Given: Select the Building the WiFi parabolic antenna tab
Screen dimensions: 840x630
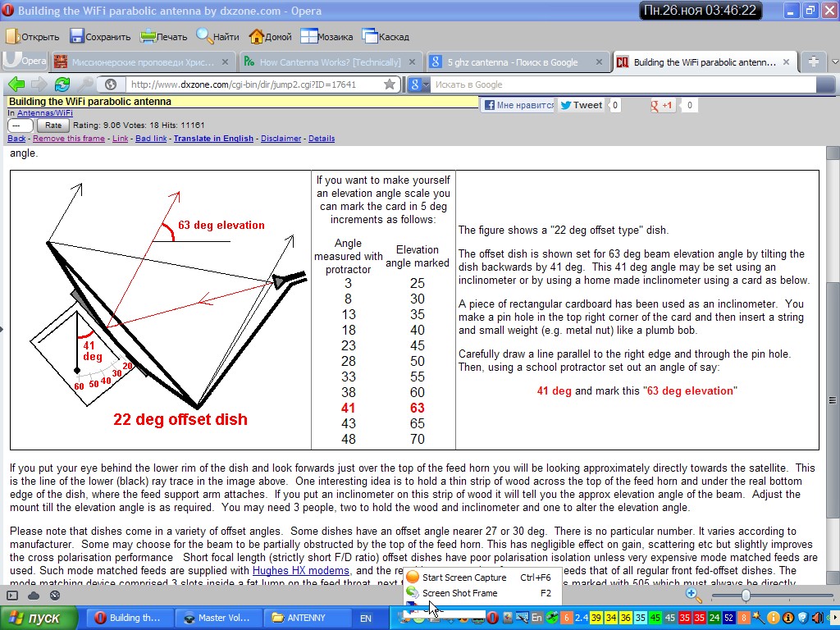Looking at the screenshot, I should [x=704, y=62].
